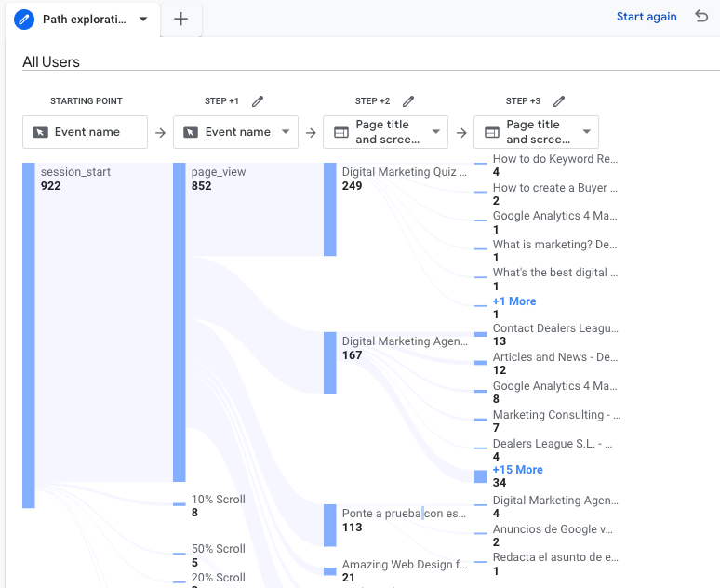720x588 pixels.
Task: Add a new tab with the plus button
Action: [180, 19]
